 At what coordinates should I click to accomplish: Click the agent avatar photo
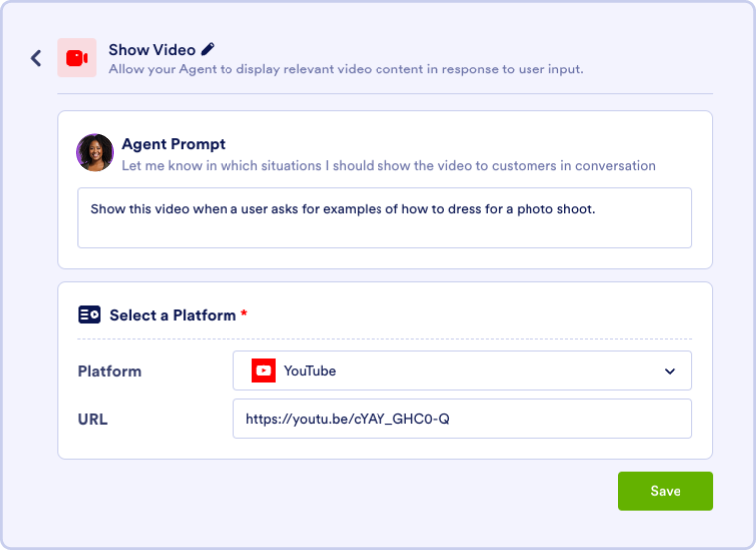95,152
